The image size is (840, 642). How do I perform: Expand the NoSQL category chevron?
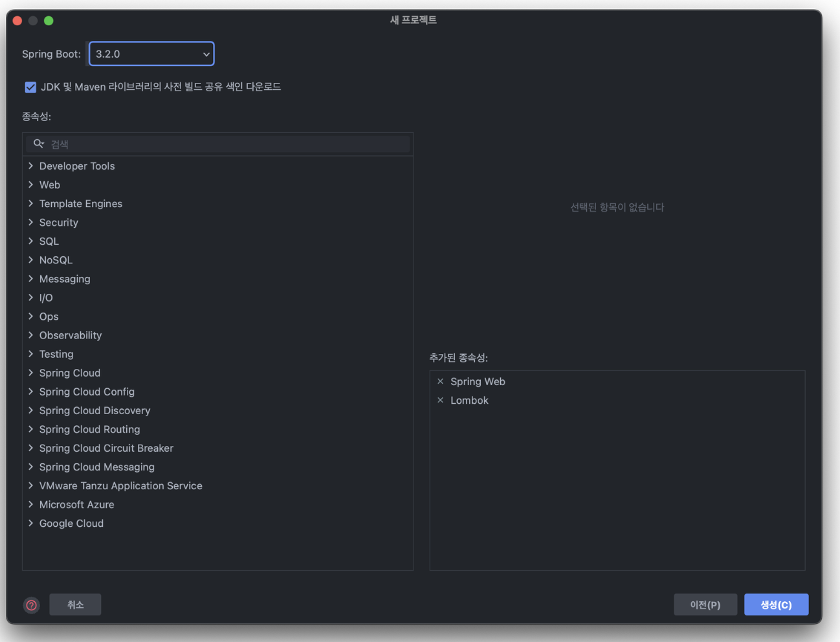[30, 260]
